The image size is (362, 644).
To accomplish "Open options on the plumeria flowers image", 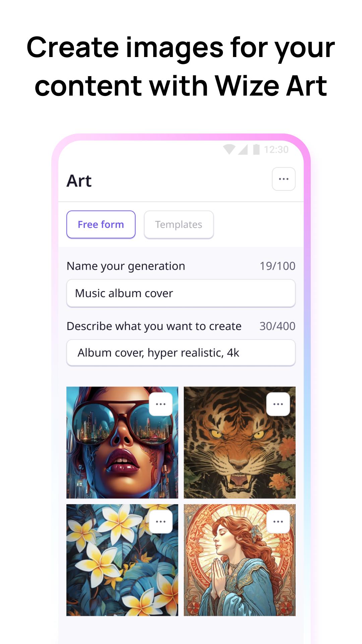I will (x=161, y=522).
